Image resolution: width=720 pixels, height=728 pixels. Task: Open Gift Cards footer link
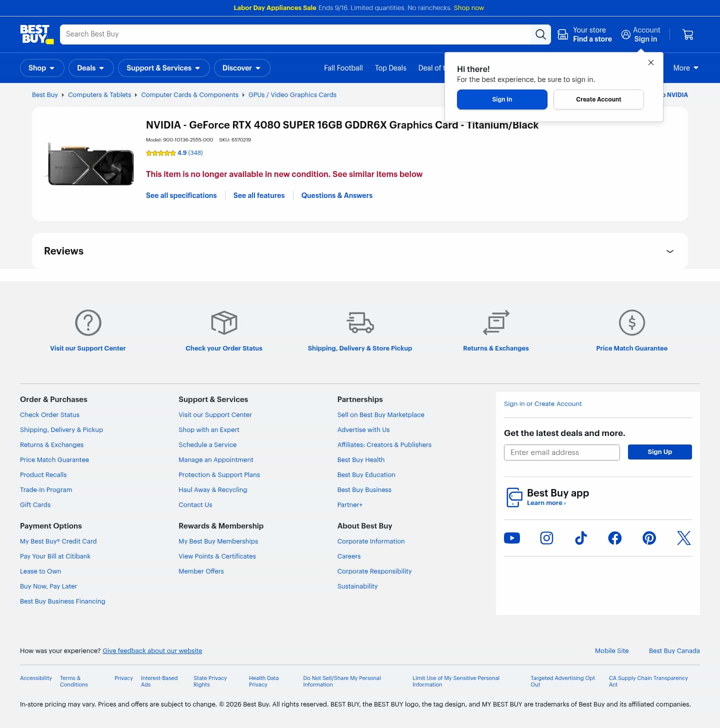[x=35, y=505]
